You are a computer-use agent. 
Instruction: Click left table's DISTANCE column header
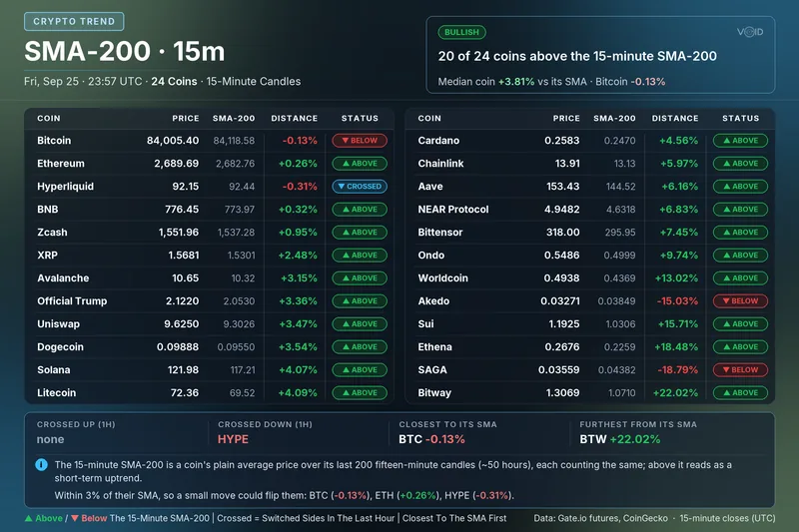(x=294, y=118)
